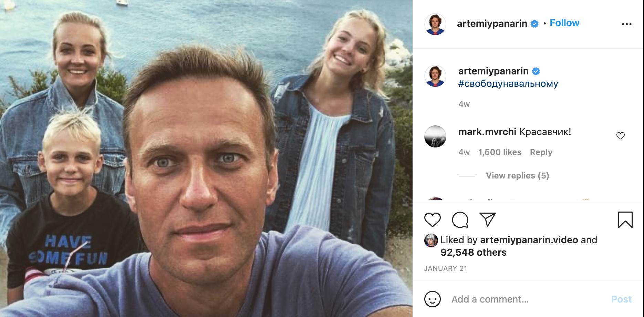Image resolution: width=644 pixels, height=317 pixels.
Task: Like the post with the heart icon
Action: tap(433, 220)
